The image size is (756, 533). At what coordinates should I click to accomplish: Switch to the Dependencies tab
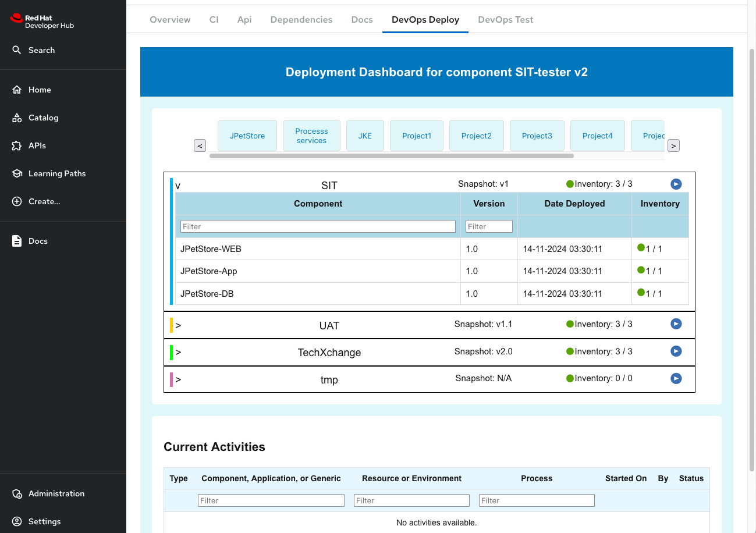click(301, 20)
